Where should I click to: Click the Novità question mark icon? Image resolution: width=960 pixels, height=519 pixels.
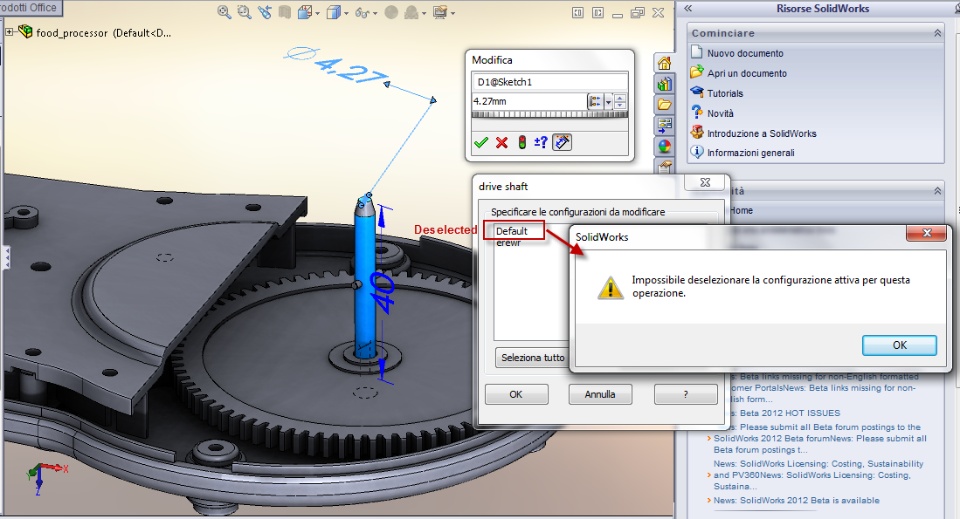coord(697,112)
